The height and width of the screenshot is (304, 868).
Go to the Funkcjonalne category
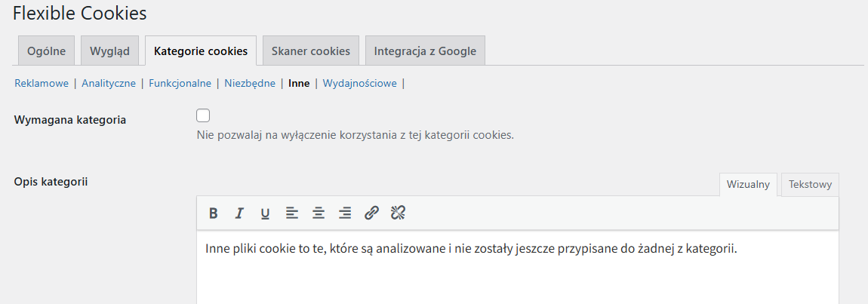(180, 84)
